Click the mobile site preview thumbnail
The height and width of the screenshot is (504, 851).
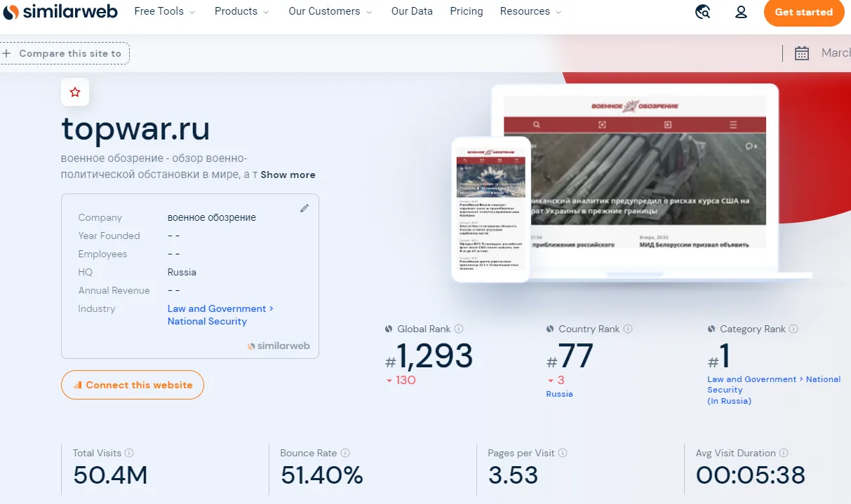(490, 210)
